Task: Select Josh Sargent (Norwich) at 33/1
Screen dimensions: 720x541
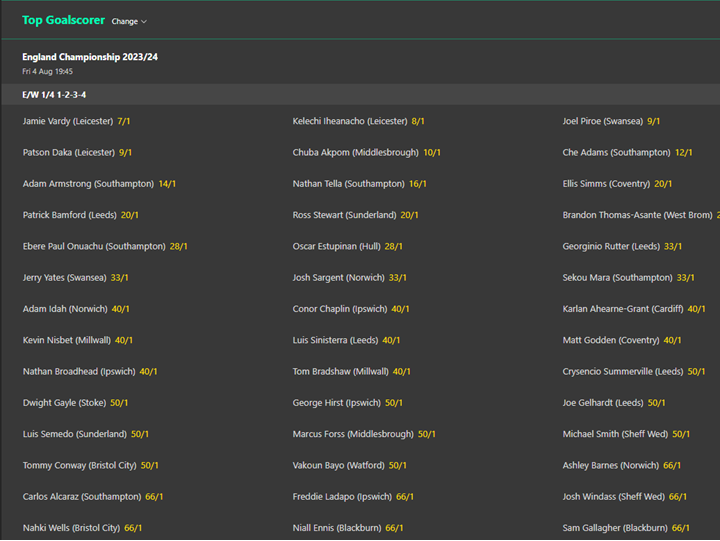Action: [349, 277]
